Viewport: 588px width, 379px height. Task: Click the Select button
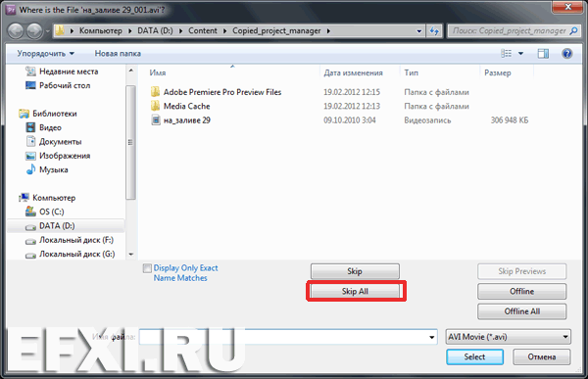pos(474,356)
